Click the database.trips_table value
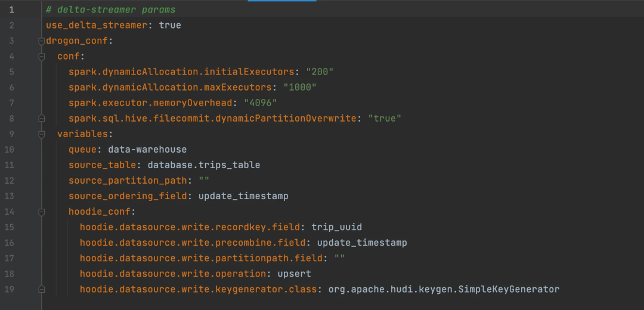The image size is (644, 310). (204, 165)
